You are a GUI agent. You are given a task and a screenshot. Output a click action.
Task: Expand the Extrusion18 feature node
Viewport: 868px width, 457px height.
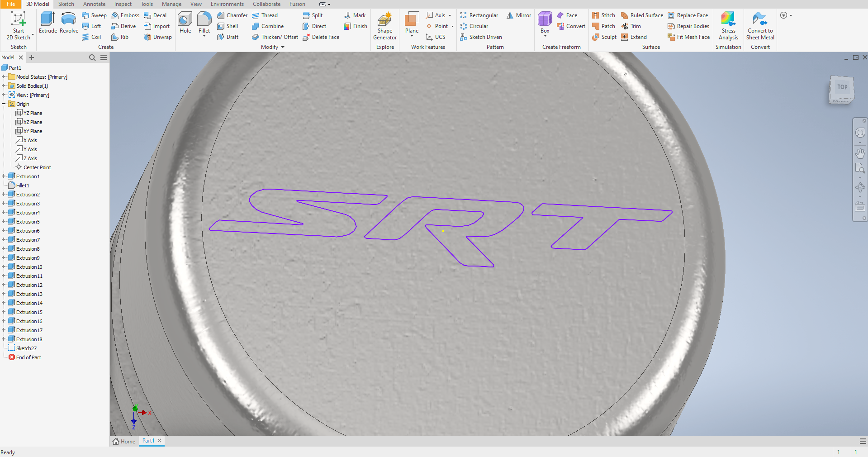(4, 339)
